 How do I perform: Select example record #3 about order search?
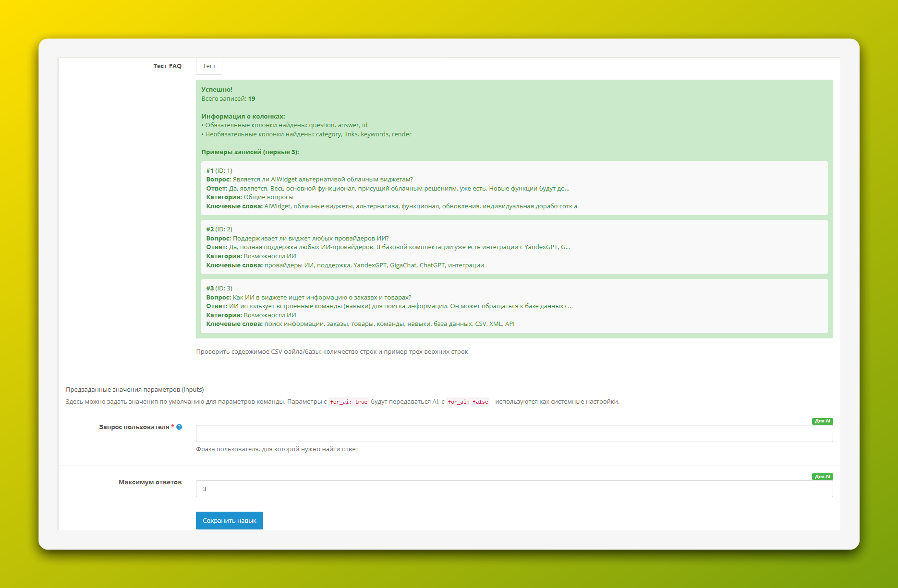(514, 306)
